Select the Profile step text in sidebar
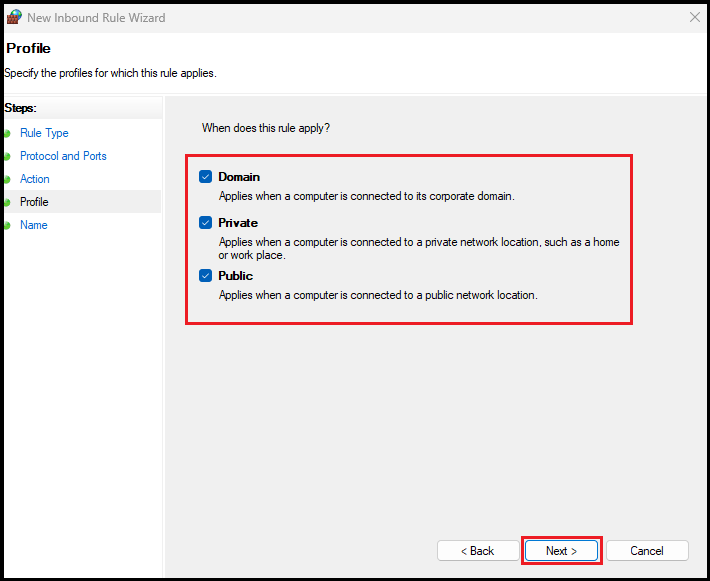This screenshot has height=581, width=710. [x=34, y=202]
